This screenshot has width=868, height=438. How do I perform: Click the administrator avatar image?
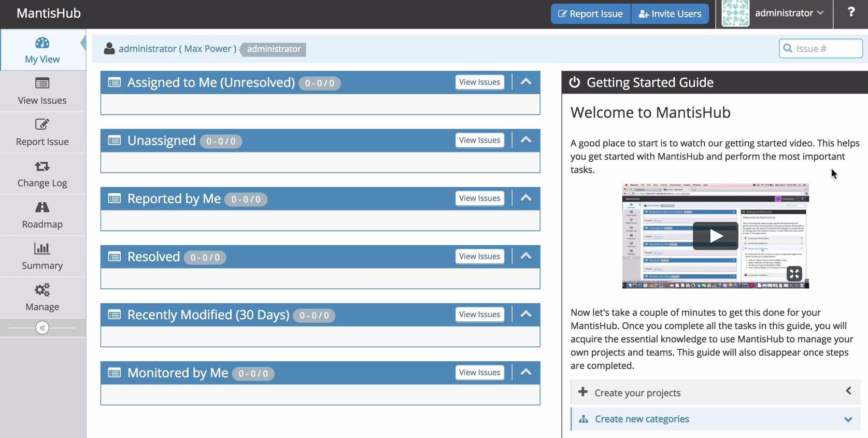click(x=735, y=13)
